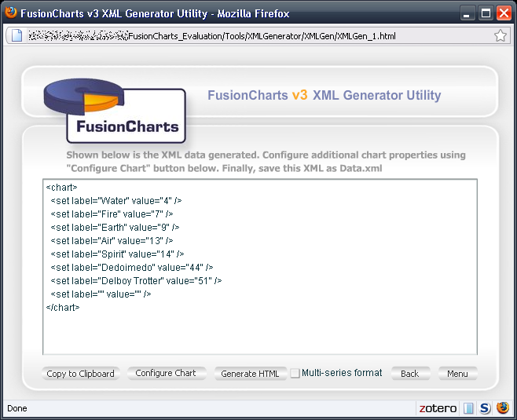Screen dimensions: 517x420
Task: Go back using the Back button
Action: click(410, 374)
